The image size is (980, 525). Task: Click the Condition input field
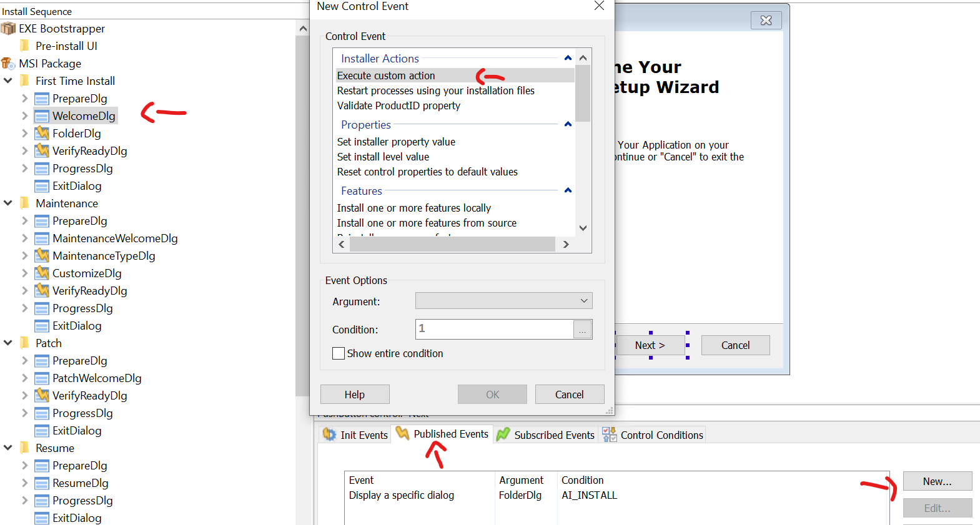[x=494, y=329]
